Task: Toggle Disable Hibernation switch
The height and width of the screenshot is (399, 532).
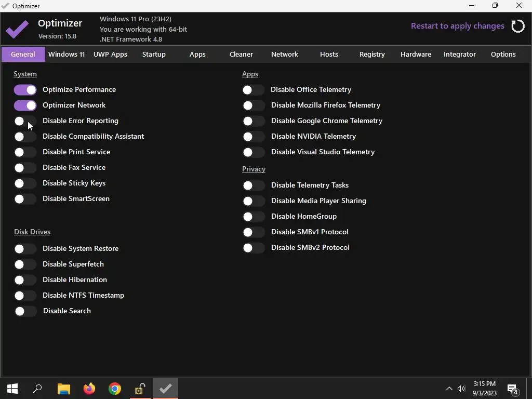Action: (25, 280)
